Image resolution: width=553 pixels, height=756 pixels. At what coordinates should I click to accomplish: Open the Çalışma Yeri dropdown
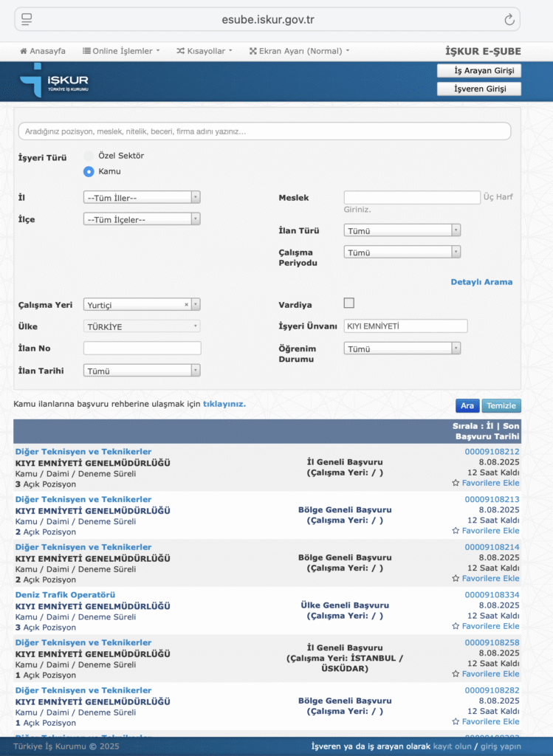click(x=142, y=305)
